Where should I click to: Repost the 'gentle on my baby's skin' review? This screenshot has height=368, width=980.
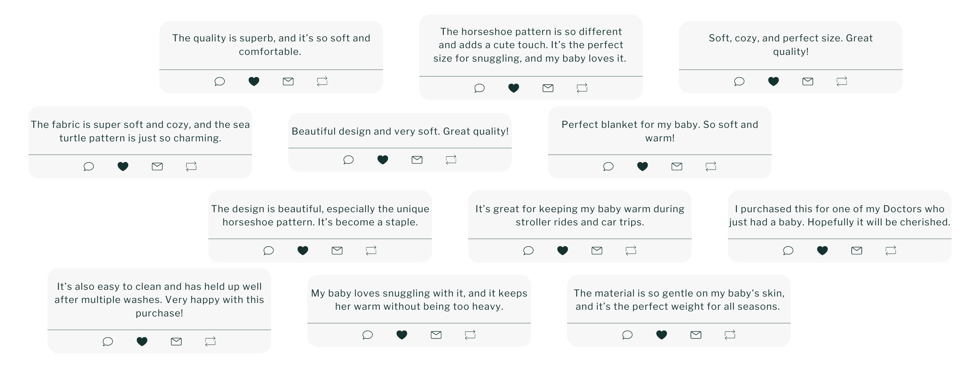pyautogui.click(x=730, y=335)
